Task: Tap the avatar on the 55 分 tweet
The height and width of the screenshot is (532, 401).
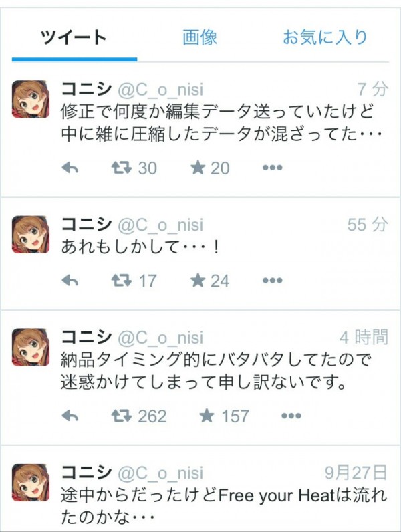Action: 31,234
